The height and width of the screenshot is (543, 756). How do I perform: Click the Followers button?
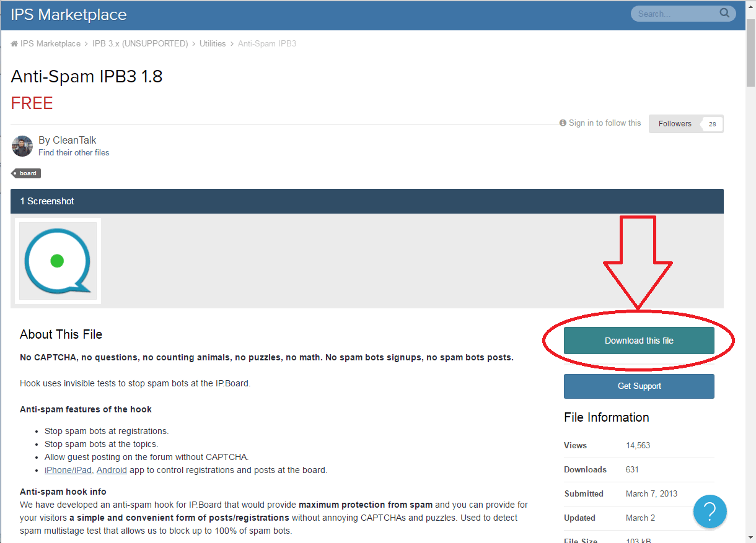(x=675, y=124)
